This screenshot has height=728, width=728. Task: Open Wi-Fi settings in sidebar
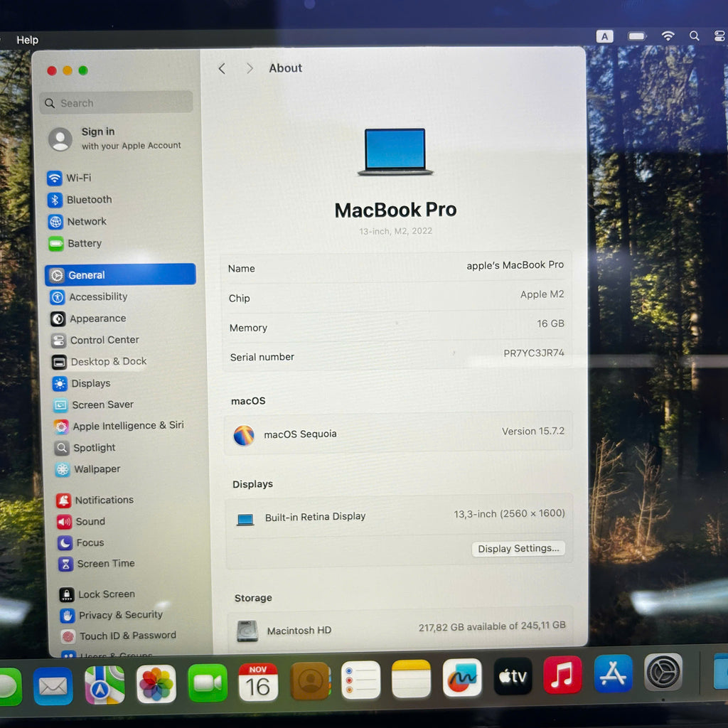(x=78, y=178)
